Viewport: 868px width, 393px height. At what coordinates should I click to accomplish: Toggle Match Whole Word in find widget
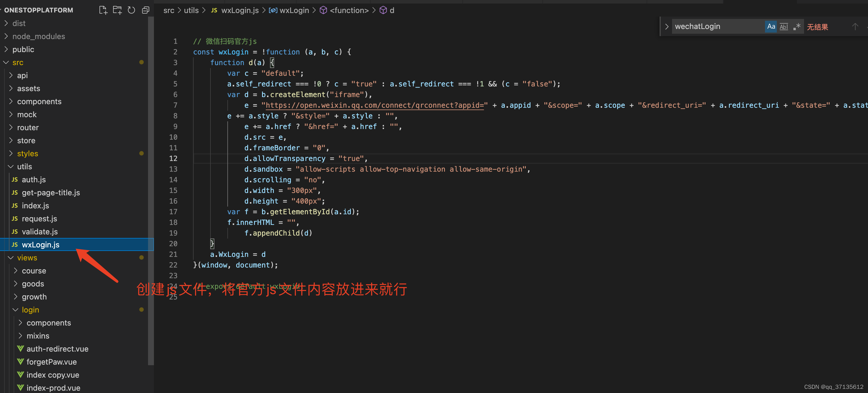click(x=784, y=27)
